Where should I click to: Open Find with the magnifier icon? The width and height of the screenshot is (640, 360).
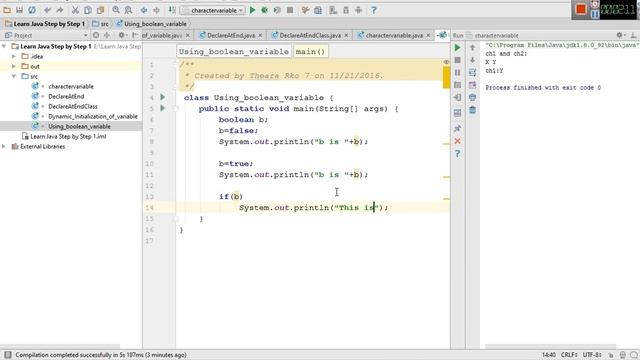pyautogui.click(x=116, y=10)
